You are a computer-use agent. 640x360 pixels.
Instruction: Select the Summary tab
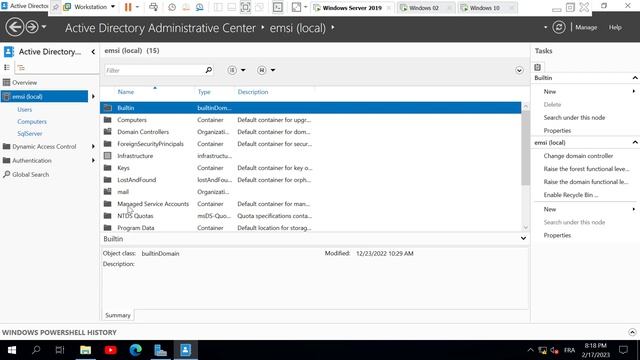[118, 315]
